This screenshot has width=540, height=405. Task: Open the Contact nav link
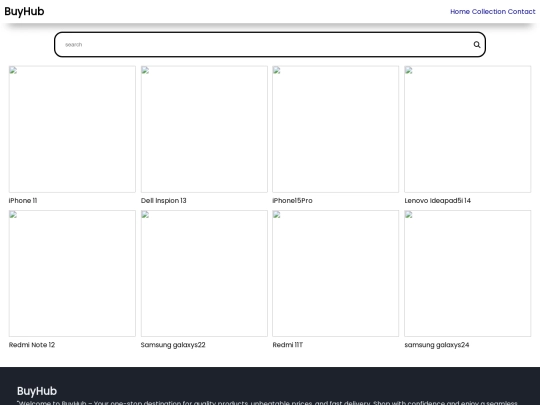(521, 11)
